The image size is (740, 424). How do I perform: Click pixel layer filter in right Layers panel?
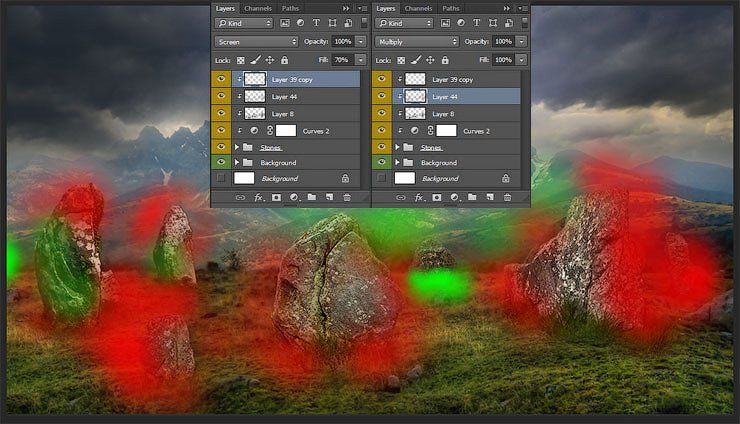click(445, 23)
